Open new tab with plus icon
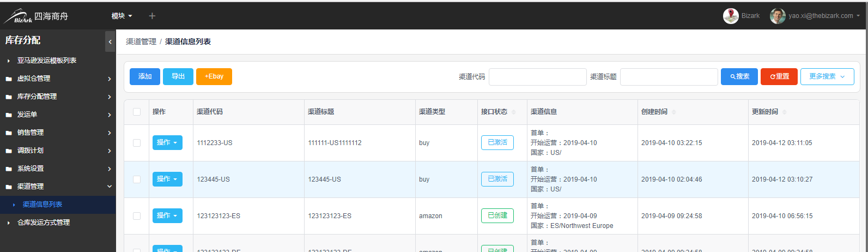Screen dimensions: 868x252 click(x=152, y=16)
